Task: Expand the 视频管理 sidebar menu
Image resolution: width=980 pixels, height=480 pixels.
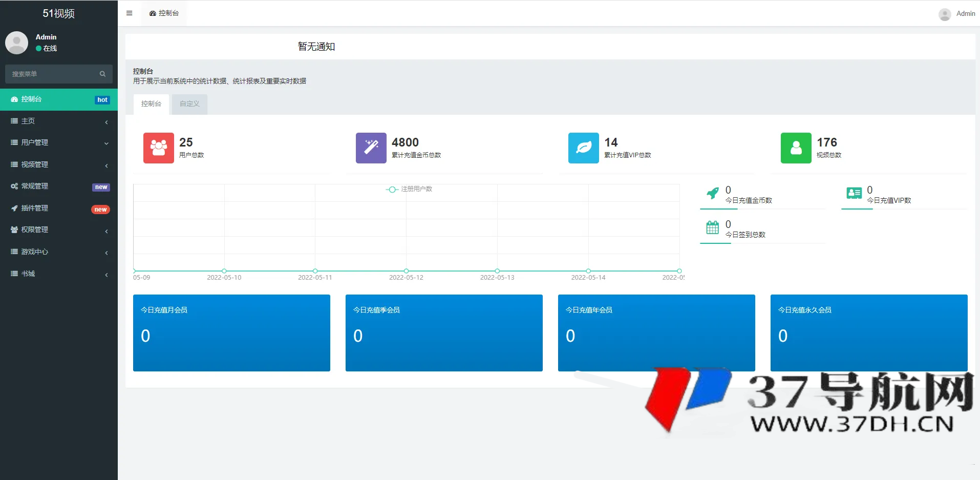Action: (59, 164)
